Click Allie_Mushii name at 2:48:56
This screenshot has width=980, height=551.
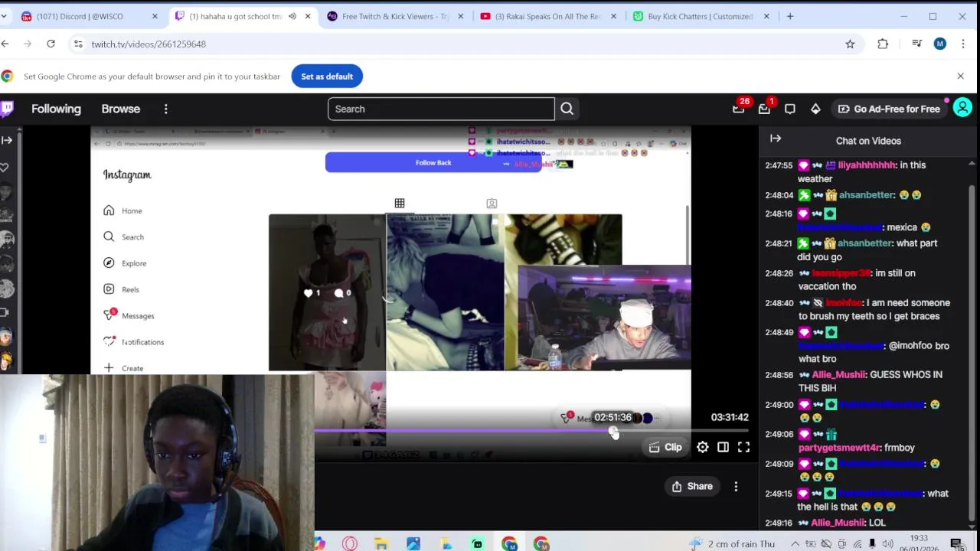[x=838, y=375]
